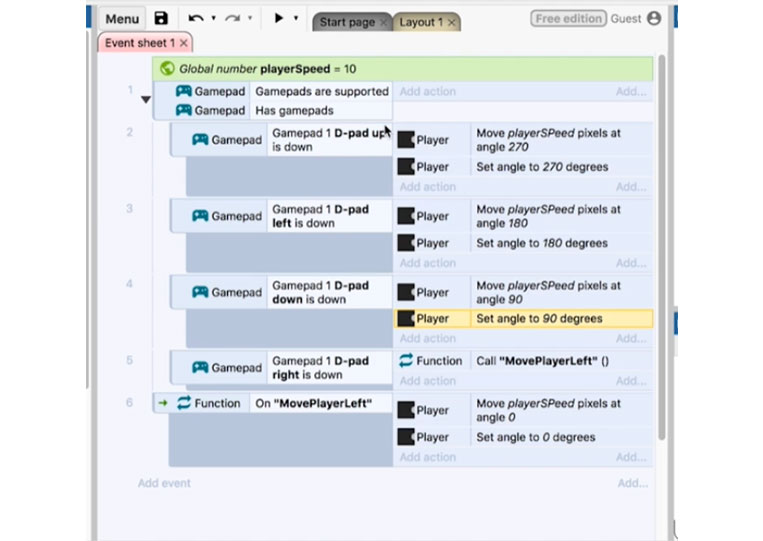The width and height of the screenshot is (763, 541).
Task: Click the globe icon of playerSpeed variable
Action: (x=167, y=69)
